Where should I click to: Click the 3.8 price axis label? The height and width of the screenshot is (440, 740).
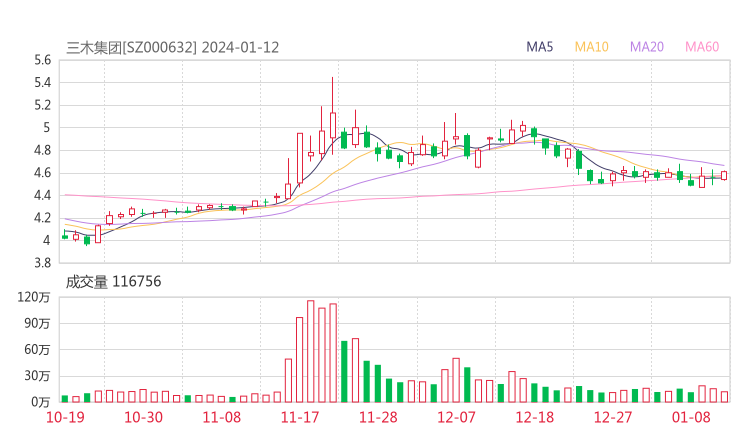pos(42,263)
